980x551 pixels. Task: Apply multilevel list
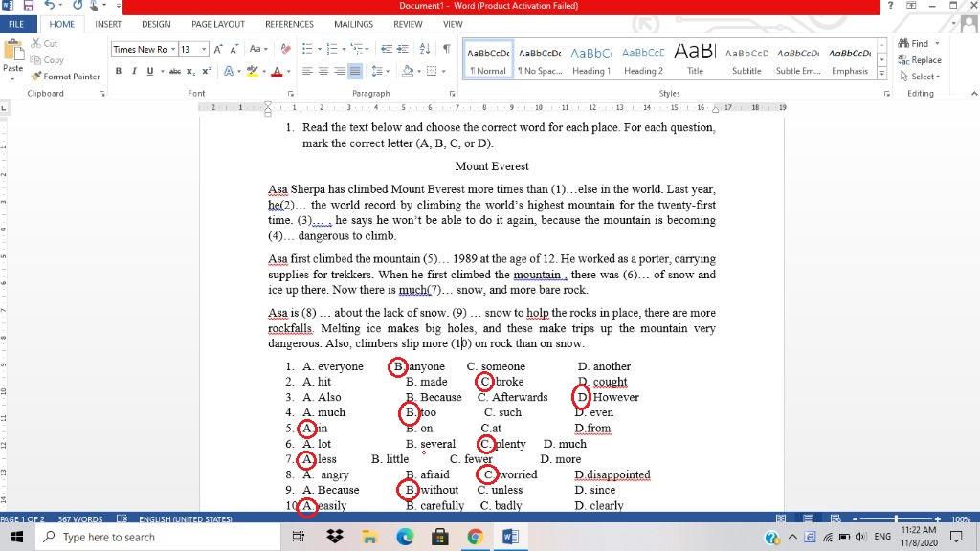click(356, 49)
